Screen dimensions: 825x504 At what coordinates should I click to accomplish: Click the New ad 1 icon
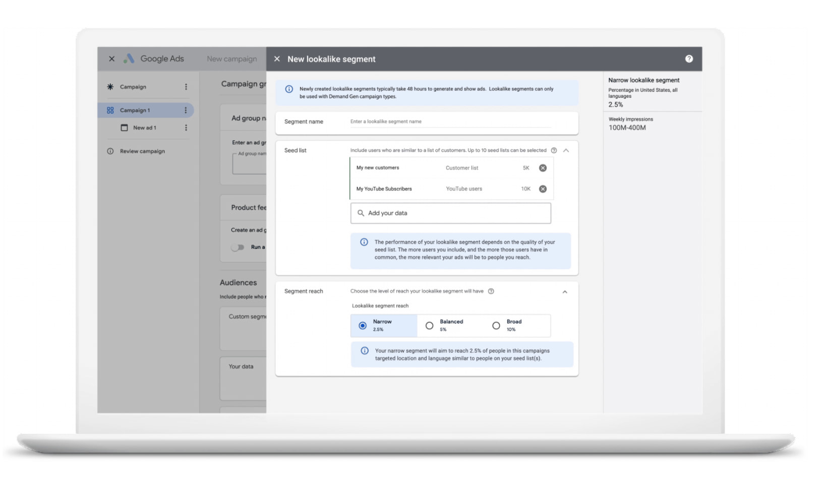124,128
